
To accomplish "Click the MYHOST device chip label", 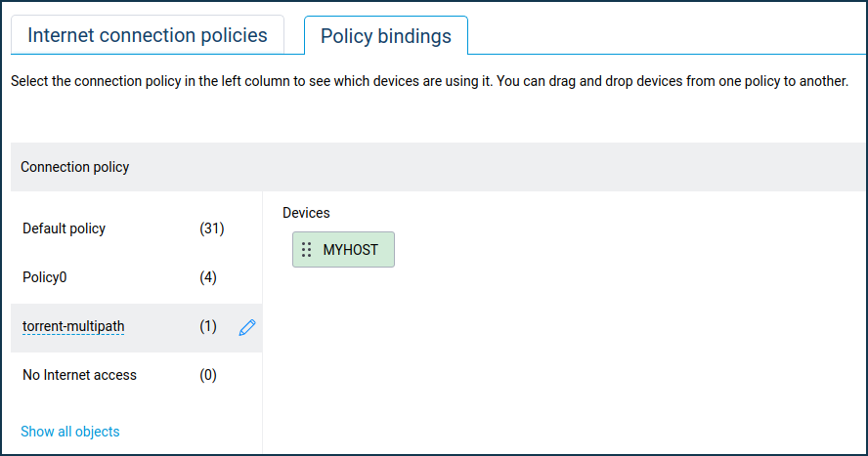I will point(350,250).
